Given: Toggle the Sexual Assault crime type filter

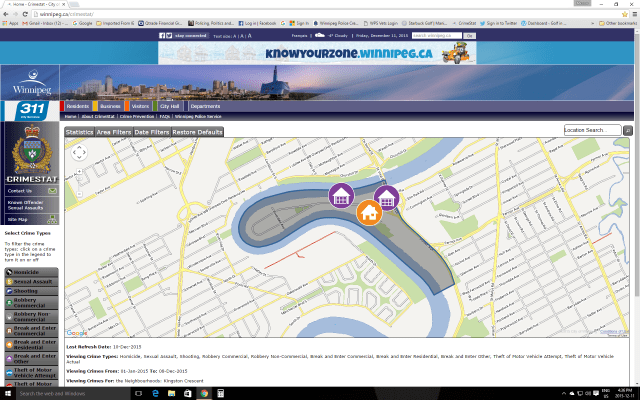Looking at the screenshot, I should 30,282.
